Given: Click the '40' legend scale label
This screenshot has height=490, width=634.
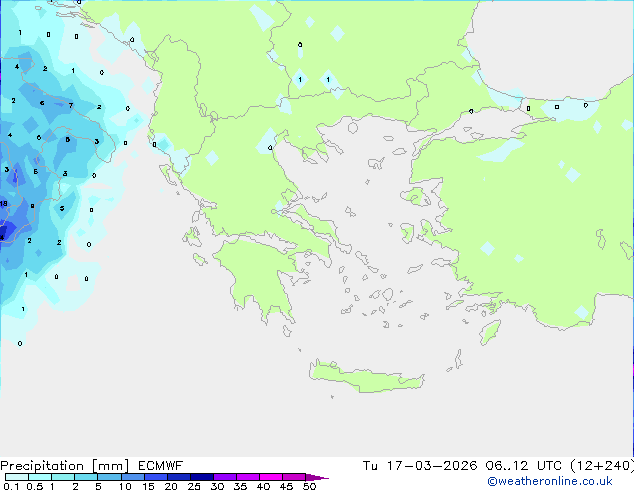Looking at the screenshot, I should click(263, 486).
